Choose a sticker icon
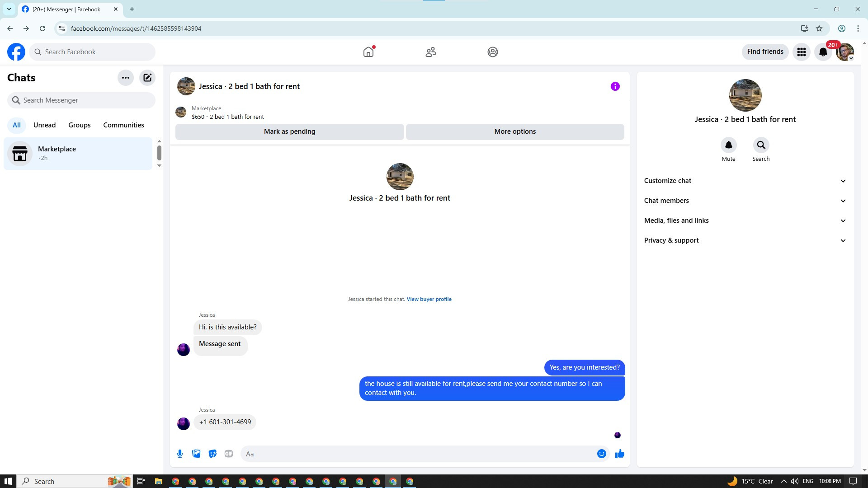The width and height of the screenshot is (868, 488). tap(212, 454)
